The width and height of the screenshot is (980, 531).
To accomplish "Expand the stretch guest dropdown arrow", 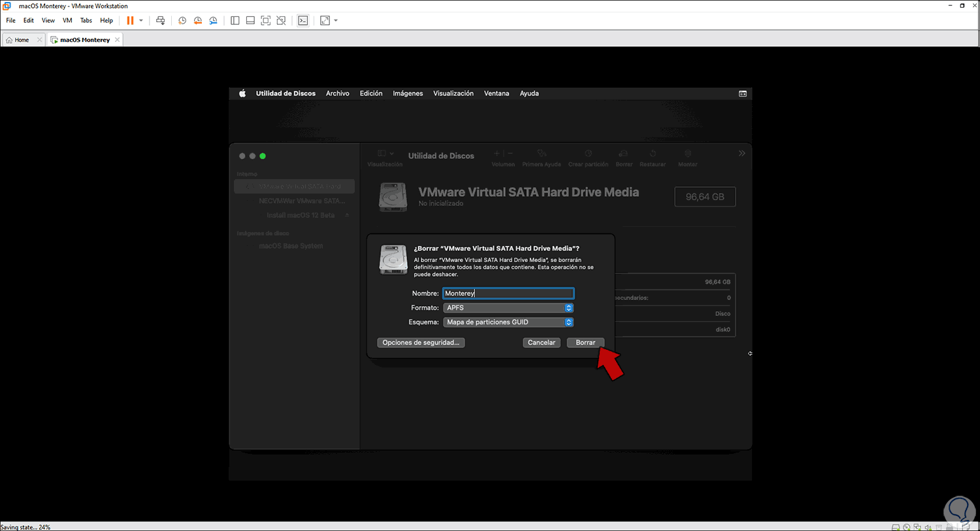I will 336,20.
